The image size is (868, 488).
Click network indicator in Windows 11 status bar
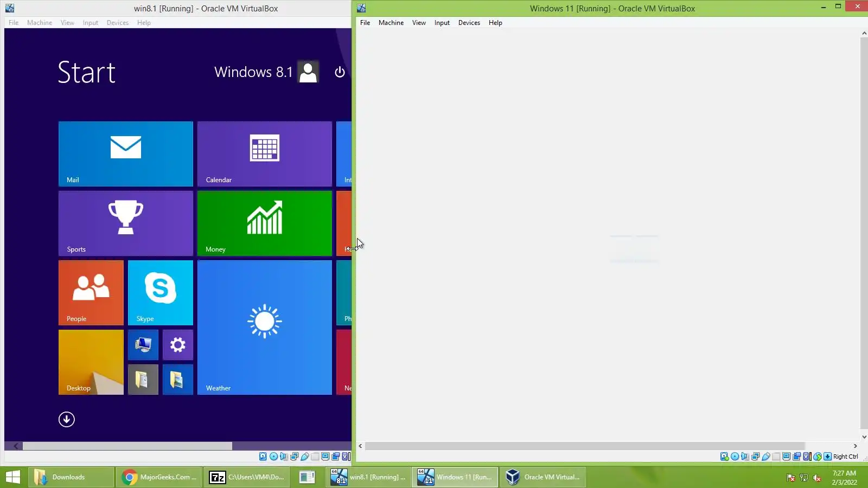(x=755, y=457)
